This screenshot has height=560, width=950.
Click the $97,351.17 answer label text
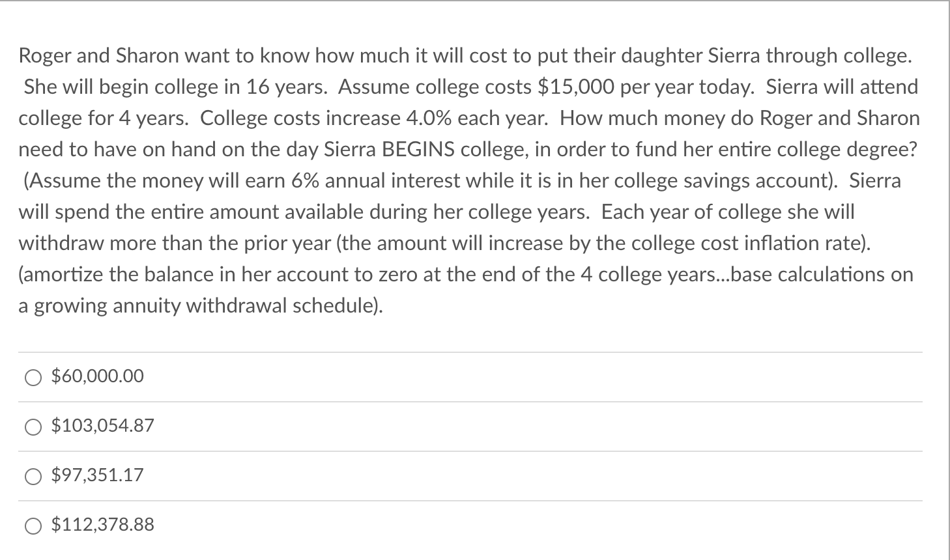(96, 475)
